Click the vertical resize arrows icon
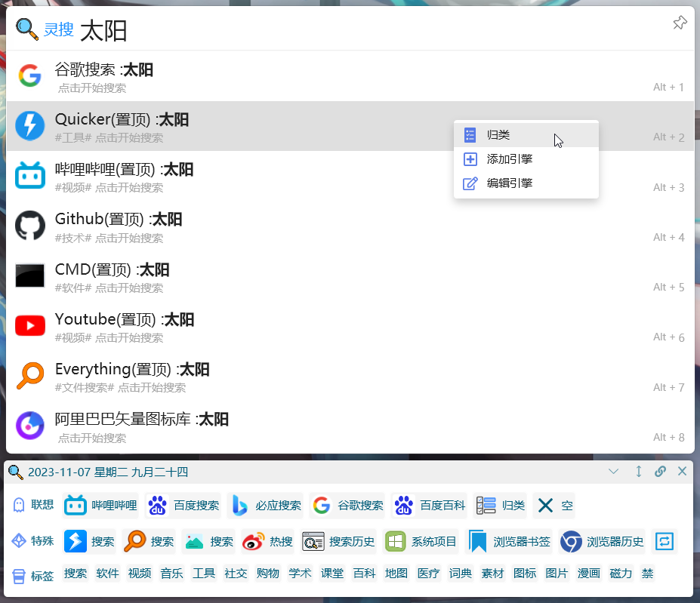700x603 pixels. click(x=638, y=472)
